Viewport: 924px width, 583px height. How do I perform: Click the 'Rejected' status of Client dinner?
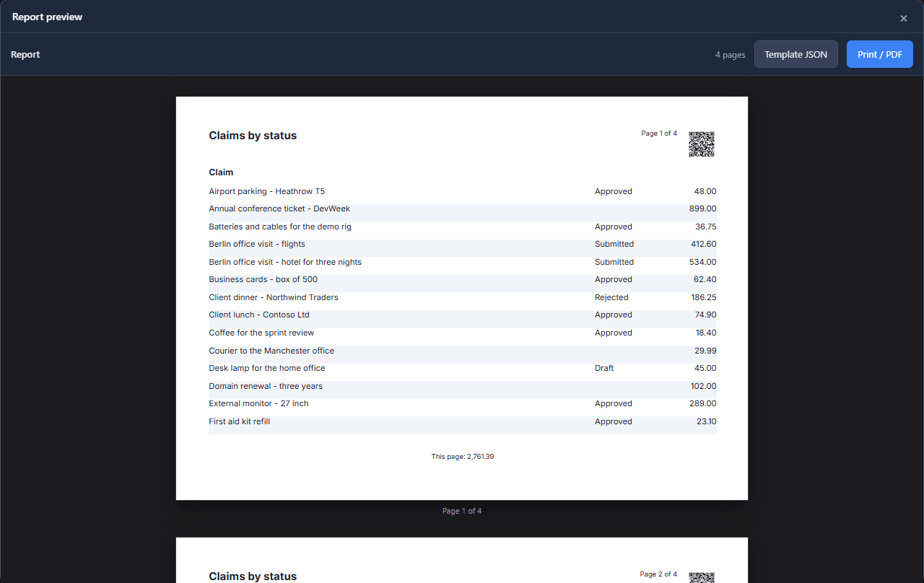click(611, 297)
